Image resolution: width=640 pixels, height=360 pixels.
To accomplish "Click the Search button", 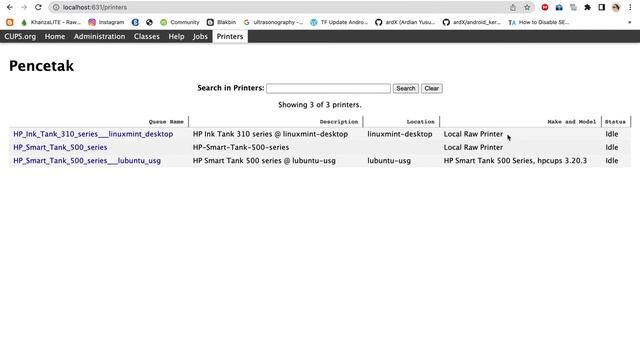I will (x=405, y=88).
